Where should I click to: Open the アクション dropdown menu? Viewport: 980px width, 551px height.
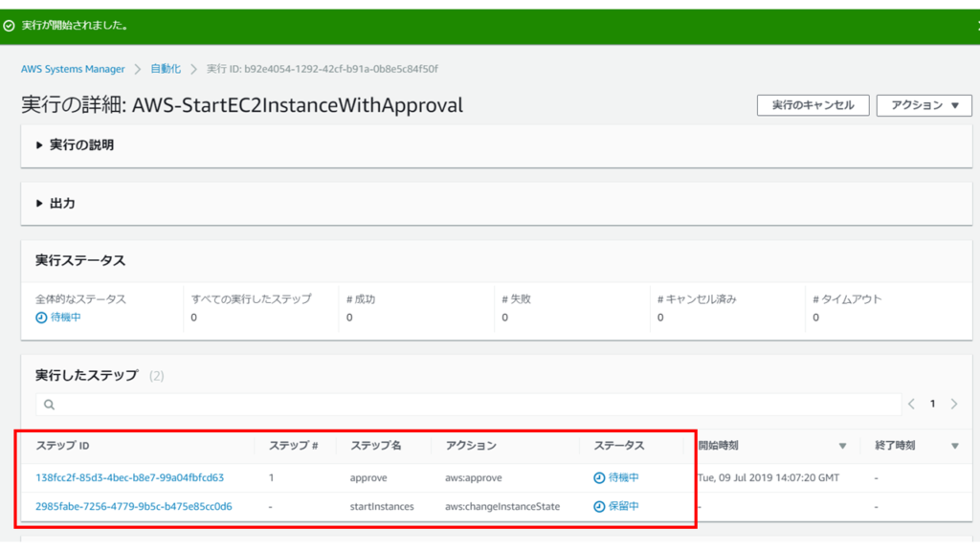click(x=924, y=105)
